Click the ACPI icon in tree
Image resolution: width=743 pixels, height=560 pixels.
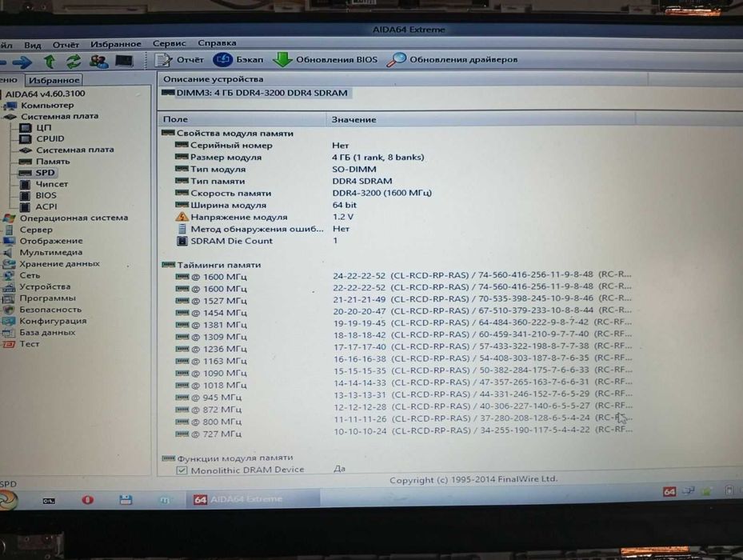point(25,206)
